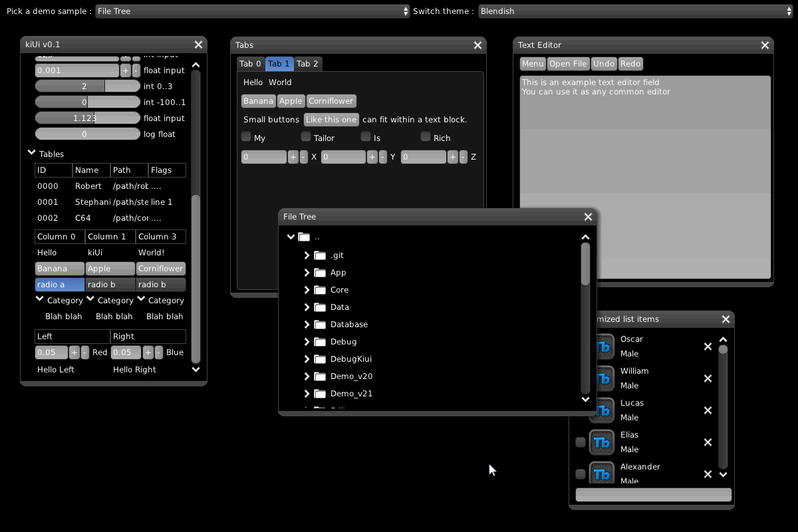The image size is (798, 532).
Task: Click the Apple button in Tabs window
Action: 291,101
